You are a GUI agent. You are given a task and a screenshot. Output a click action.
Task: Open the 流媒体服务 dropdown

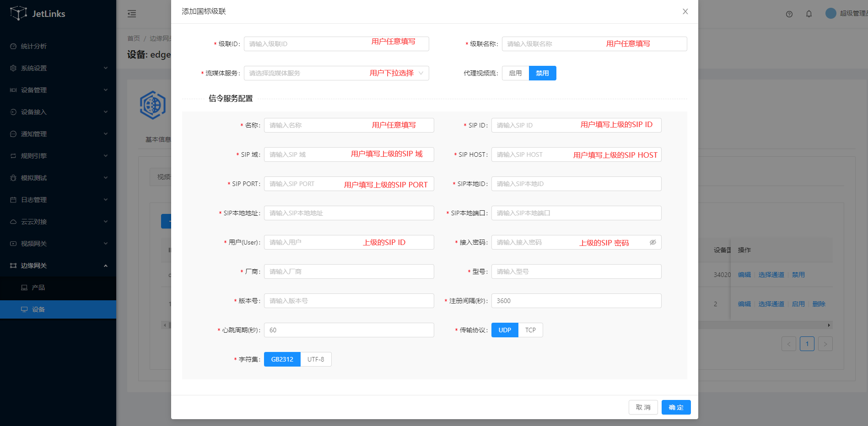click(x=336, y=73)
